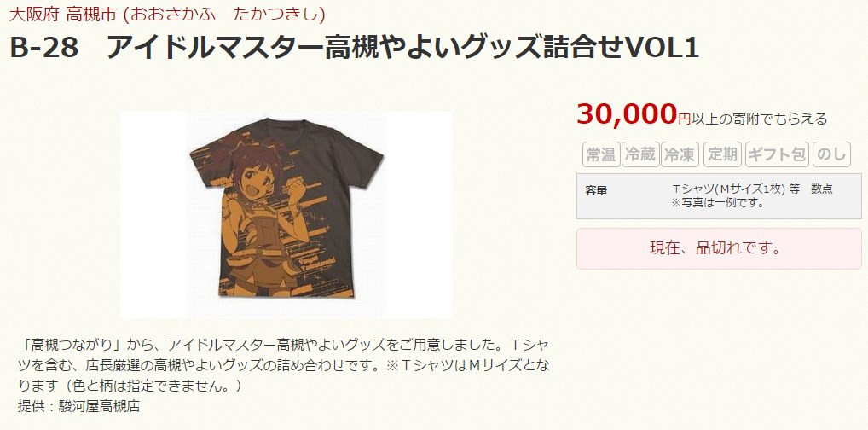Click the 容量 label in the details table

pyautogui.click(x=596, y=190)
